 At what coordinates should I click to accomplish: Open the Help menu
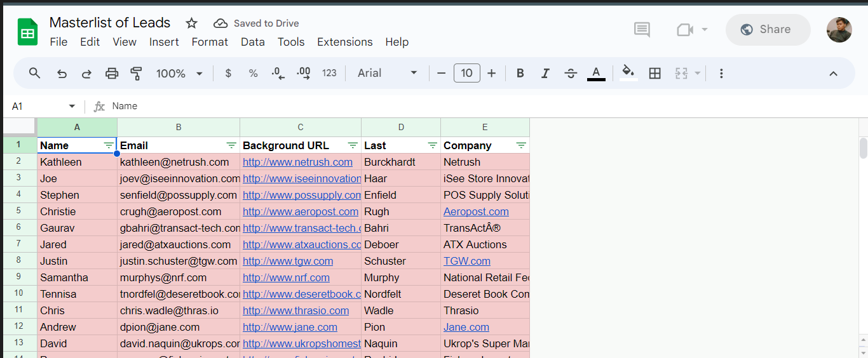397,42
